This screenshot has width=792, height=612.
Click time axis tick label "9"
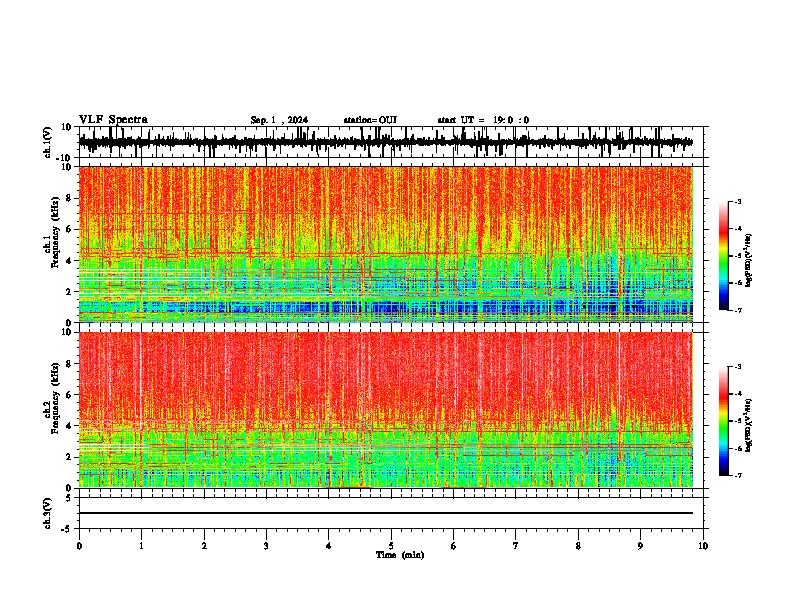pyautogui.click(x=640, y=546)
